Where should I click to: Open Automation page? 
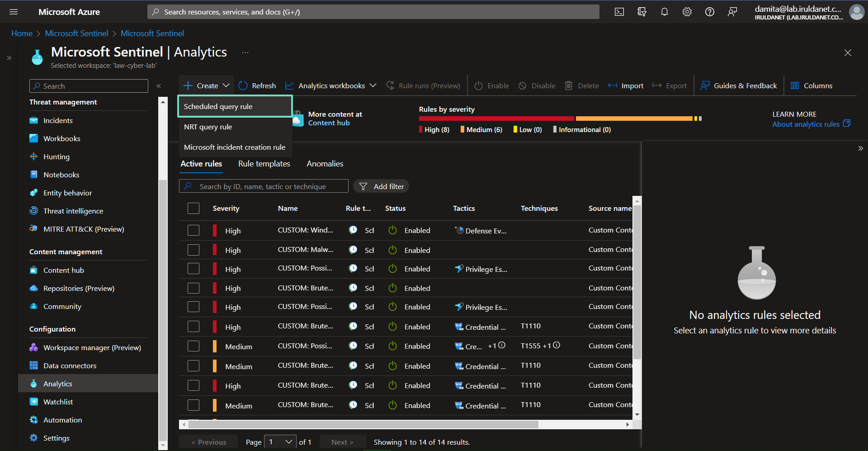tap(63, 420)
